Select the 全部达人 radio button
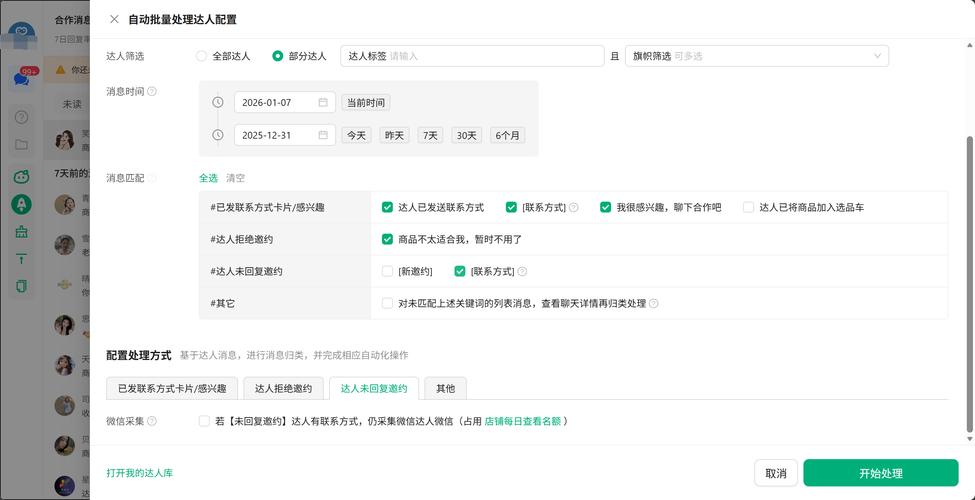This screenshot has height=500, width=975. 201,56
